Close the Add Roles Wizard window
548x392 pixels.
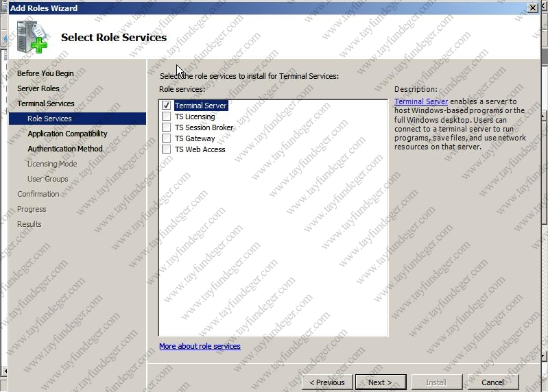point(532,8)
